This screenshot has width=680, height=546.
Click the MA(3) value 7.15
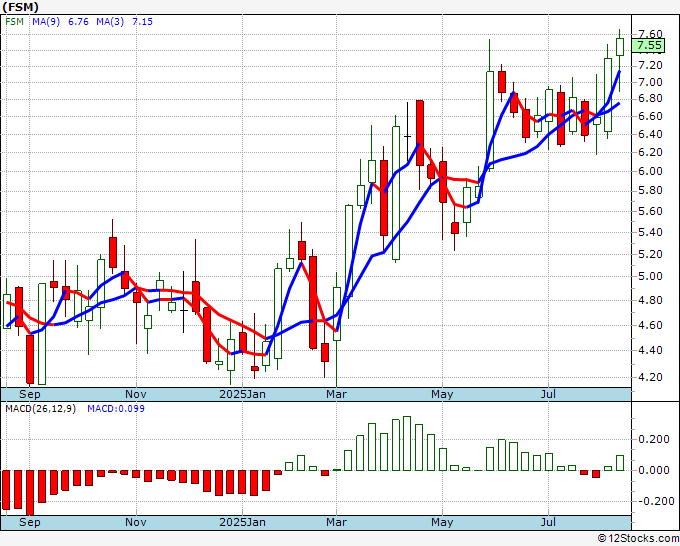tap(143, 22)
